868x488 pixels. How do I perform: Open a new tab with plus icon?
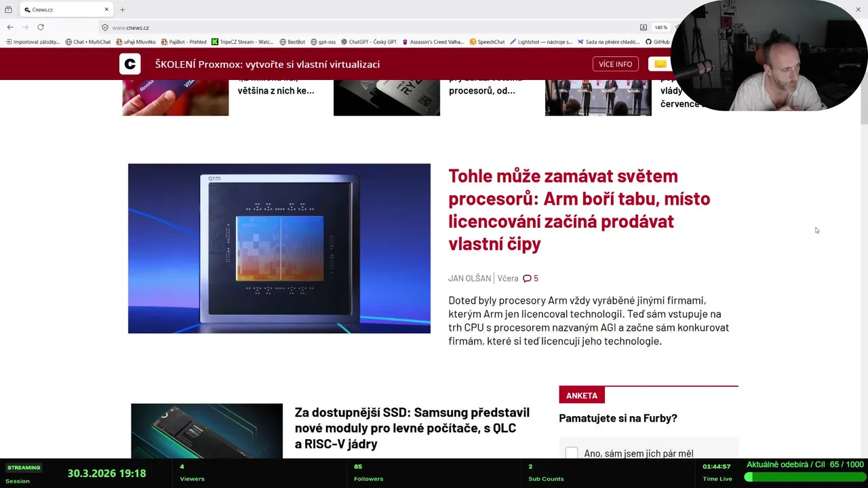coord(123,9)
